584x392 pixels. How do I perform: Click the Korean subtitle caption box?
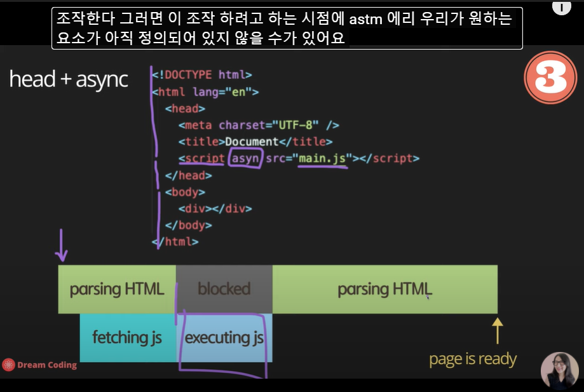click(x=287, y=28)
